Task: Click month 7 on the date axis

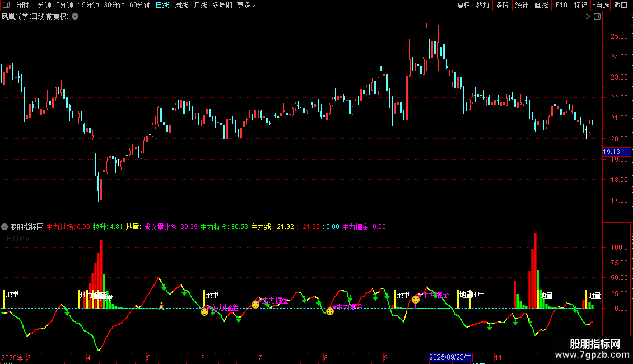Action: point(260,357)
